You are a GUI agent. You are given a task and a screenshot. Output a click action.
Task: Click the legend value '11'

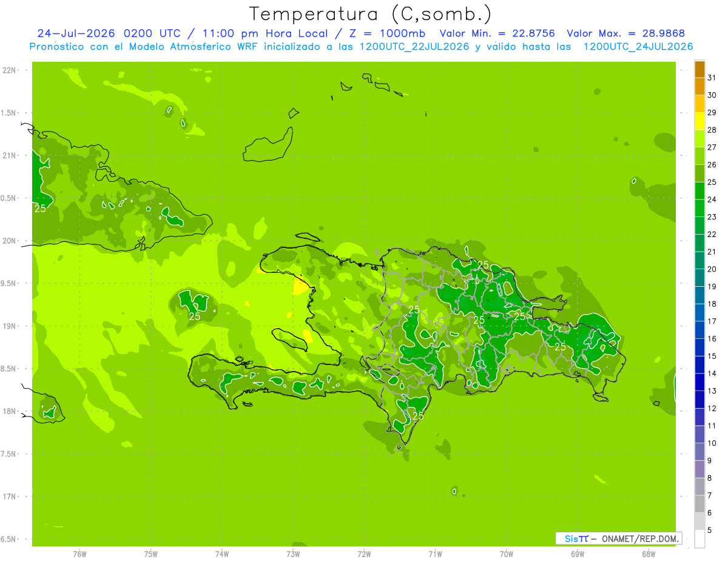[712, 426]
